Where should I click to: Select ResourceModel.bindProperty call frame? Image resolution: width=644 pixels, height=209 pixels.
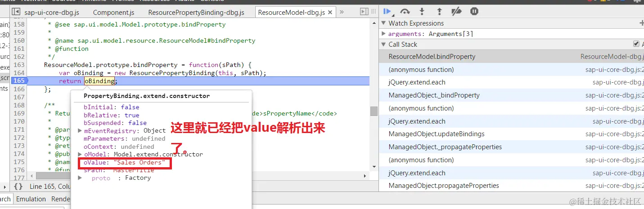tap(511, 57)
